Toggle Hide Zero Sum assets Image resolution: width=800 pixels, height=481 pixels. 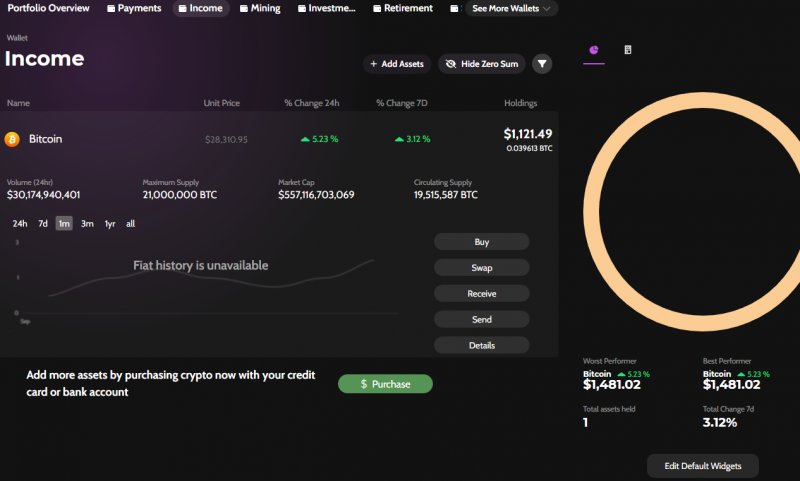point(481,64)
